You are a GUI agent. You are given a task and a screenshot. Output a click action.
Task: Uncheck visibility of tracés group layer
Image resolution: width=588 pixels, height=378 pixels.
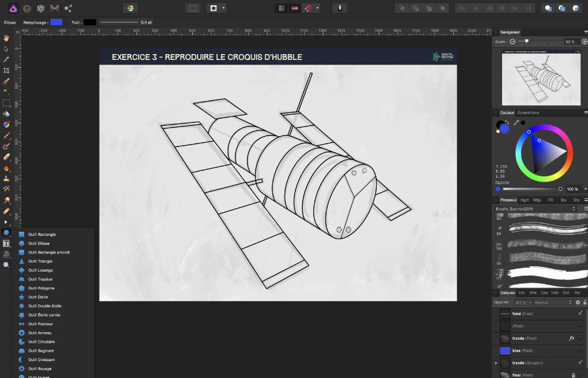(x=580, y=362)
